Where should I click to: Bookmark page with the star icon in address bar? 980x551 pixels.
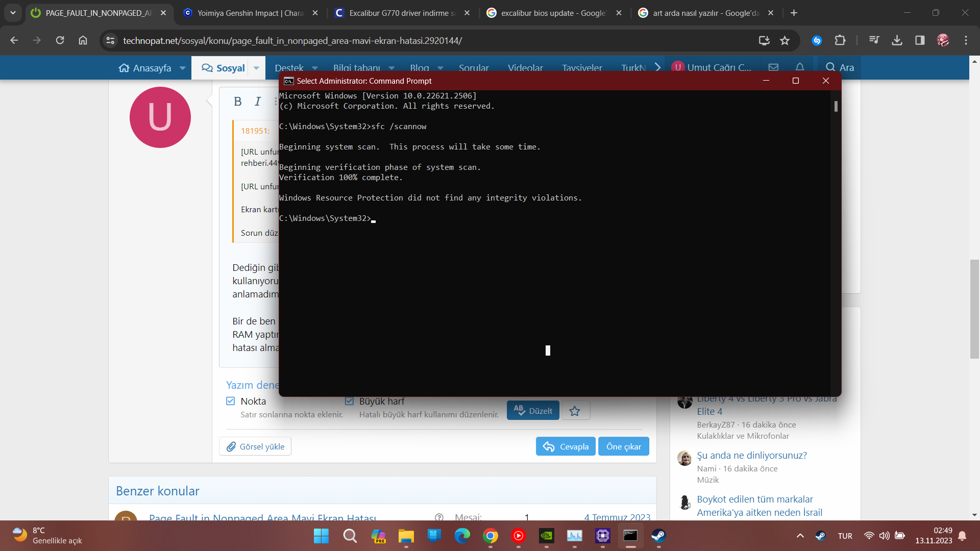(785, 40)
